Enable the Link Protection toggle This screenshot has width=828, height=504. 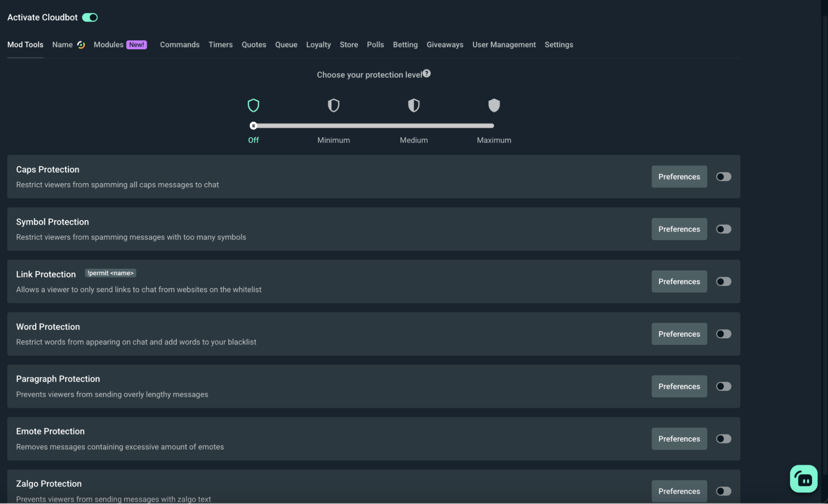point(723,281)
